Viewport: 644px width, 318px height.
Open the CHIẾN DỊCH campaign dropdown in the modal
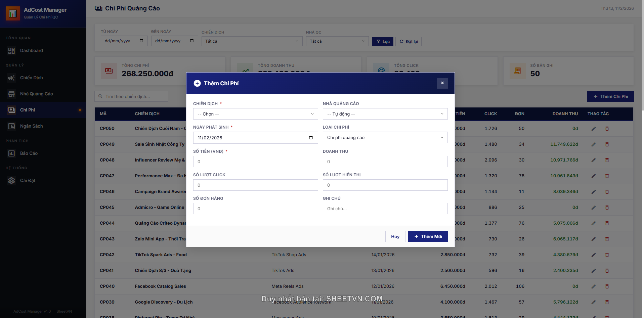255,114
